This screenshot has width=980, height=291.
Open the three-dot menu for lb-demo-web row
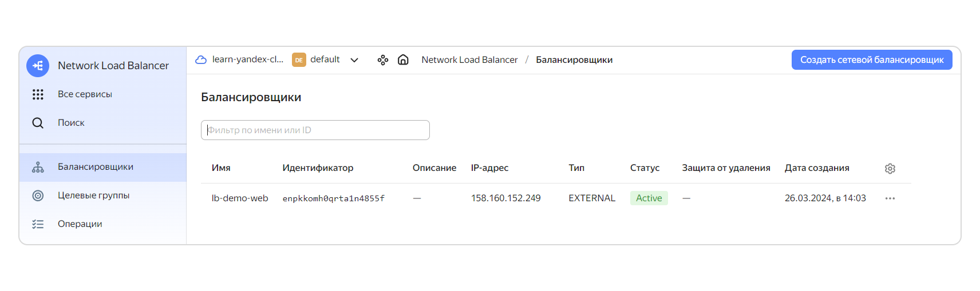890,198
